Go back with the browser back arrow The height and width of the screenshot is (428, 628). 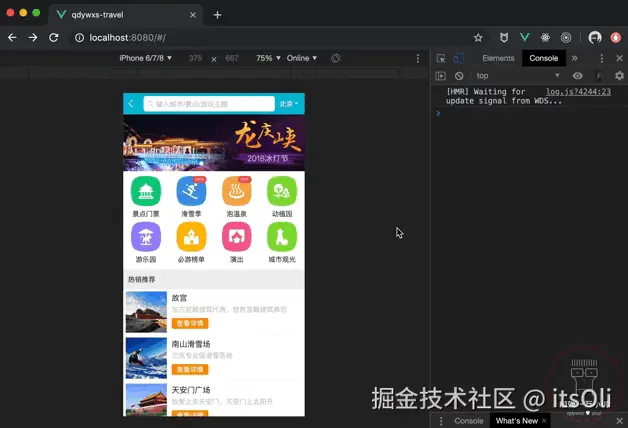click(12, 38)
